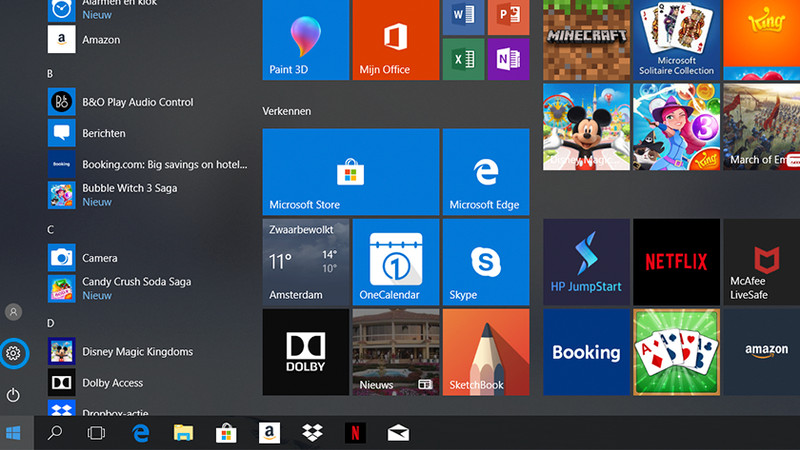
Task: Click the Verkennen group heading
Action: (x=287, y=111)
